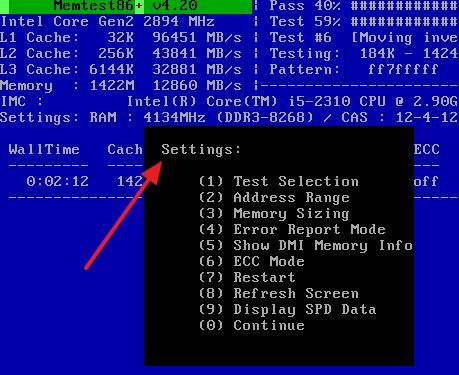Click the RAM 4134MHz DDR3-8268 settings line
The image size is (459, 375).
[229, 118]
